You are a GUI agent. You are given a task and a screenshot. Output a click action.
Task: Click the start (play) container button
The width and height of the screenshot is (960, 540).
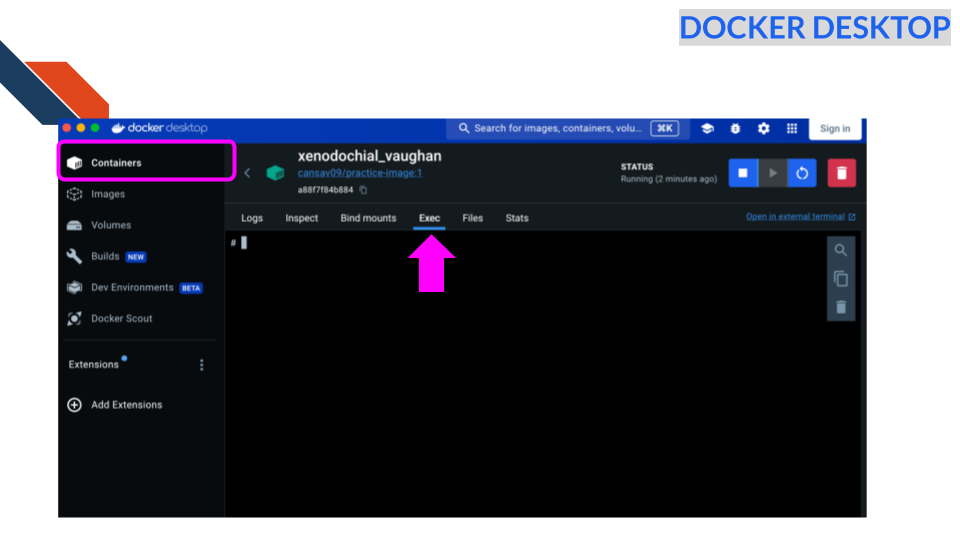coord(773,173)
